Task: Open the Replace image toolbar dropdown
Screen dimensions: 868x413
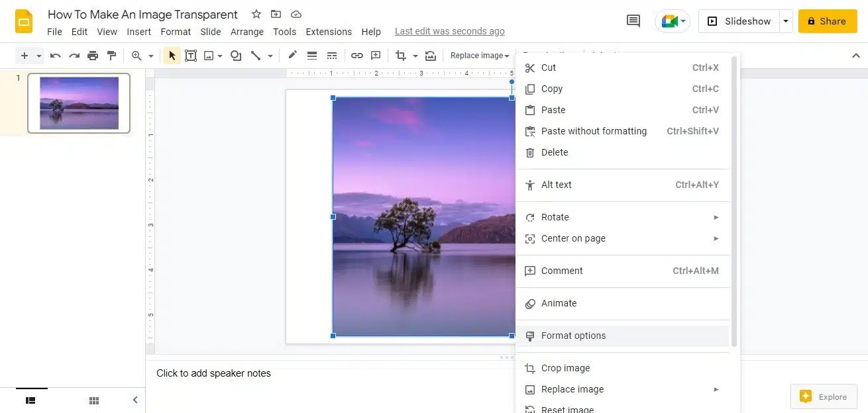Action: click(x=480, y=56)
